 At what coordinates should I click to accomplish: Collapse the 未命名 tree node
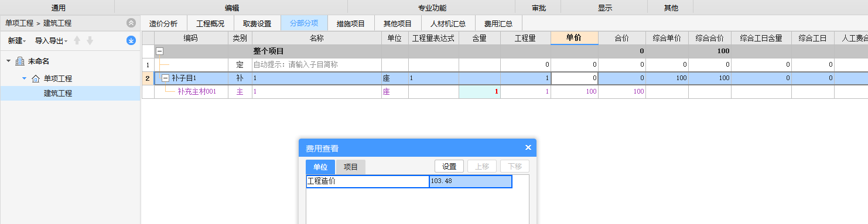(8, 61)
